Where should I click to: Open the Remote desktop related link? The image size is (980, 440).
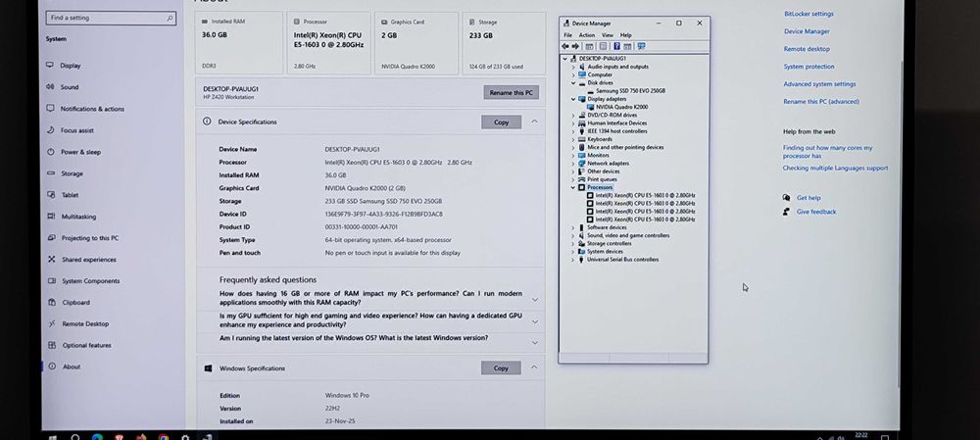point(807,49)
